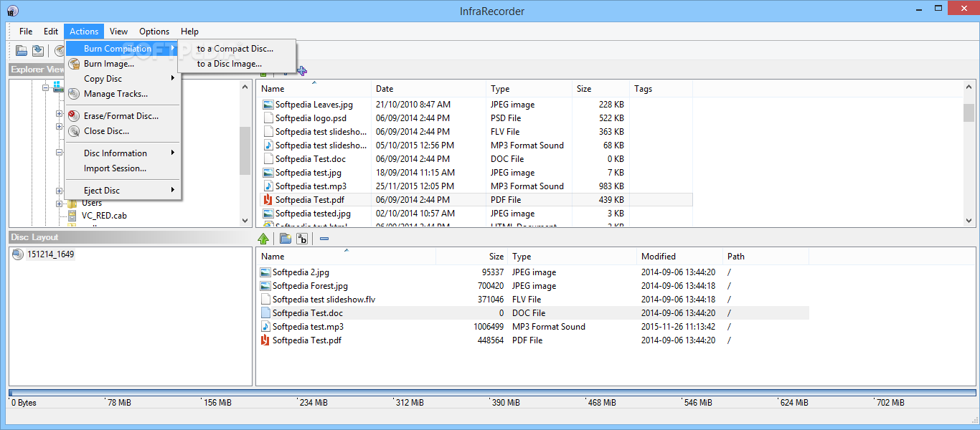The height and width of the screenshot is (430, 980).
Task: Click the Burn Image disc icon
Action: click(x=73, y=64)
